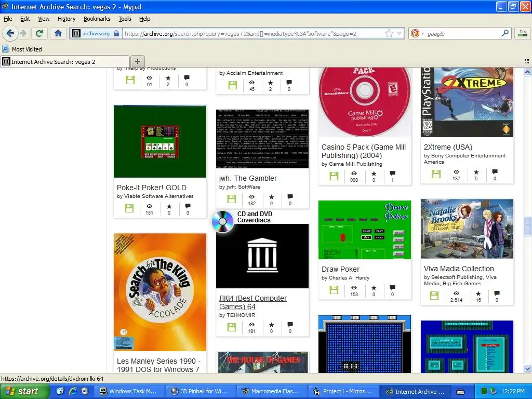
Task: Open the Tools menu
Action: [125, 19]
